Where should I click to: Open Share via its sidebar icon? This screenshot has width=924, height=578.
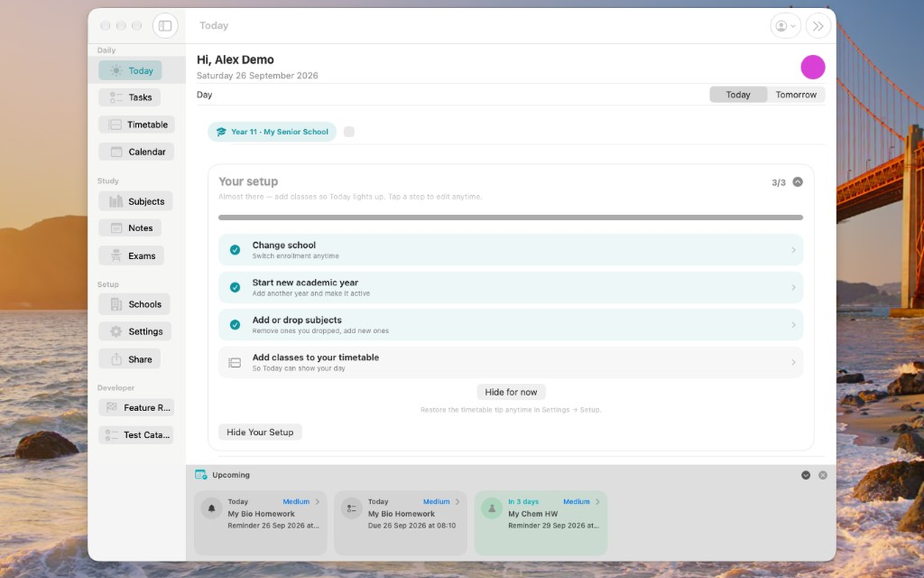[x=116, y=359]
